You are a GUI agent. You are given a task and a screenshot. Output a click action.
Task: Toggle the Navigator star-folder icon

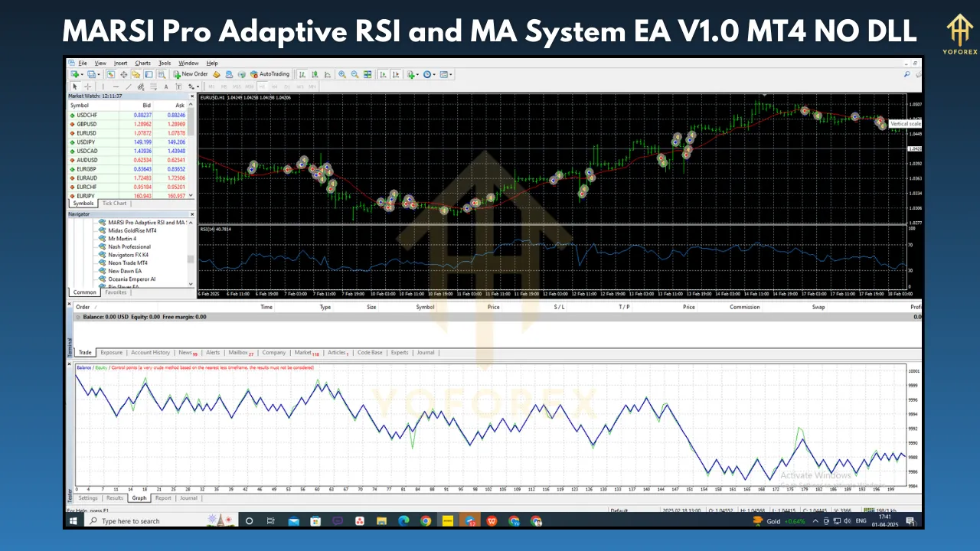click(136, 74)
